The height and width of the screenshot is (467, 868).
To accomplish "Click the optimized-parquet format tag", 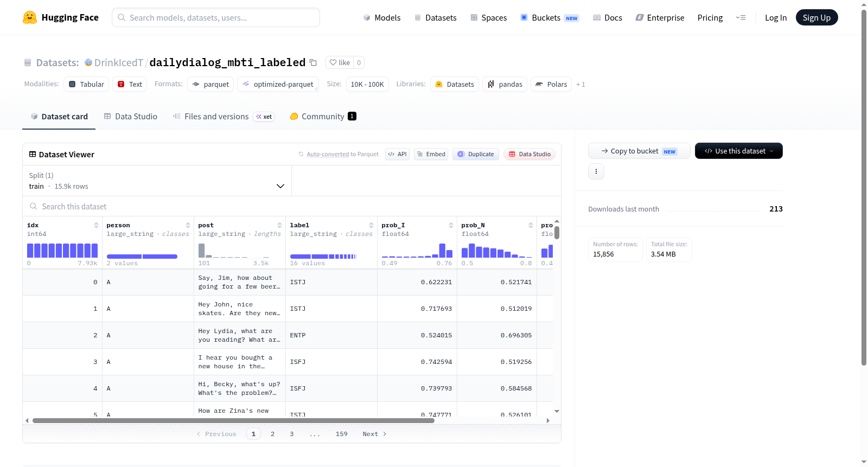I will click(278, 84).
